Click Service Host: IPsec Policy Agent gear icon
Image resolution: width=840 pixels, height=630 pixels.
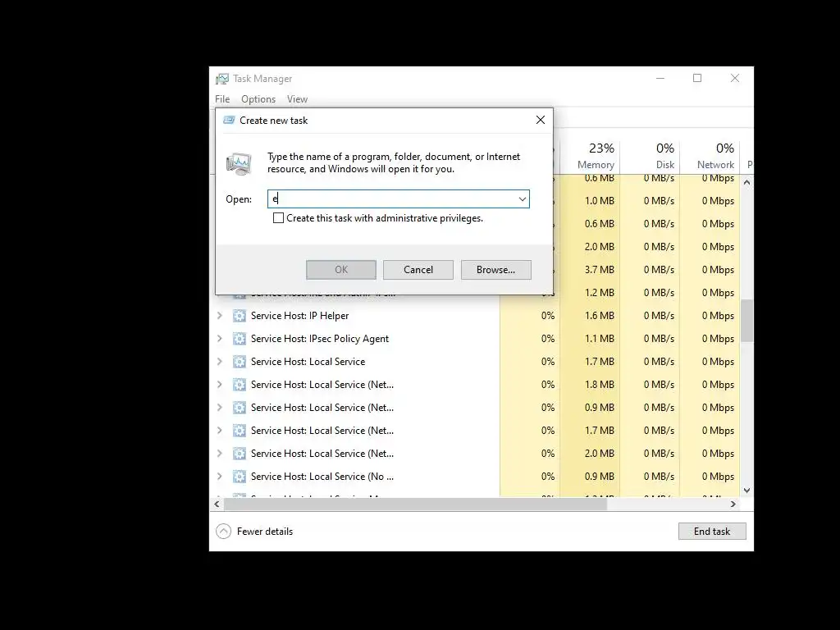pos(240,339)
